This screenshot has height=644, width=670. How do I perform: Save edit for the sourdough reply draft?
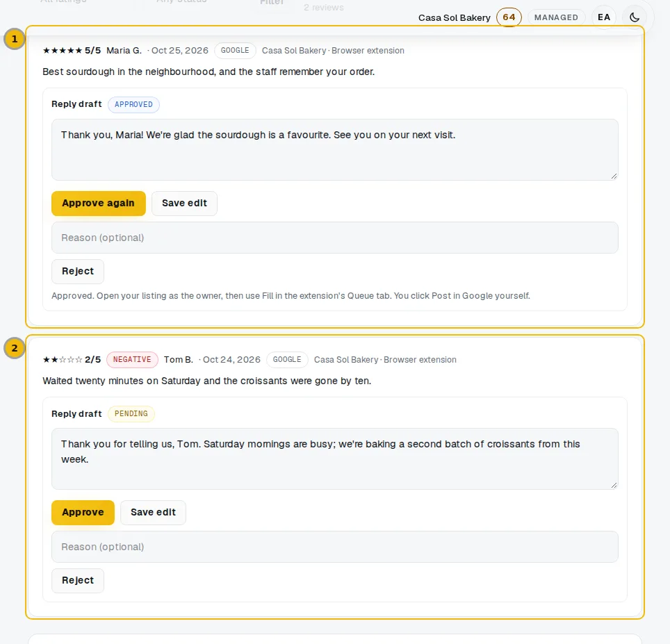click(x=184, y=204)
